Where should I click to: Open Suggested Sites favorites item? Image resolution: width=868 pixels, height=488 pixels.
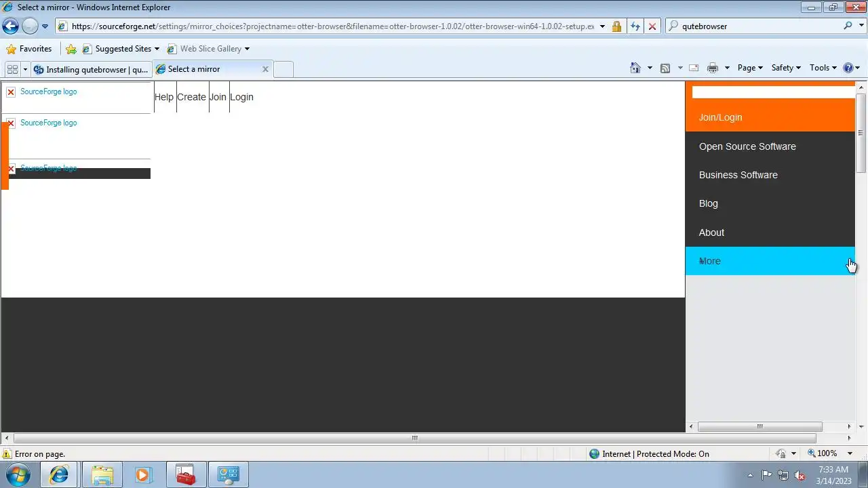click(121, 49)
